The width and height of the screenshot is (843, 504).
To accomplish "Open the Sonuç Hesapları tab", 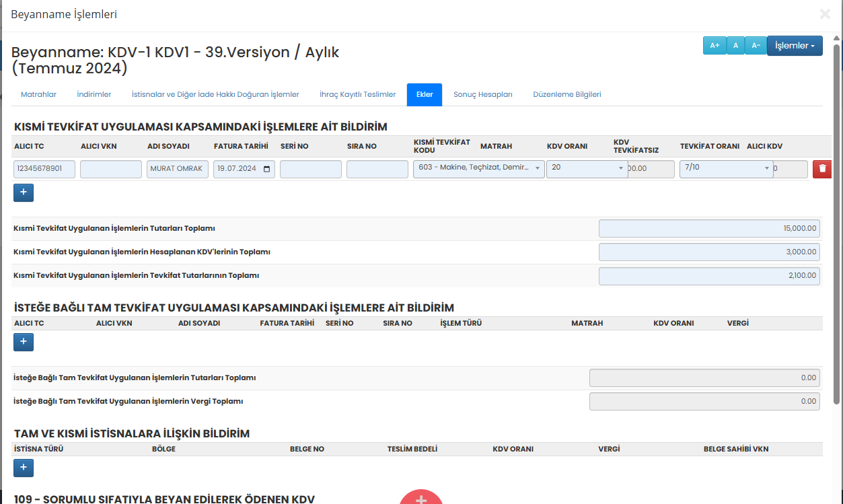I will pos(482,95).
